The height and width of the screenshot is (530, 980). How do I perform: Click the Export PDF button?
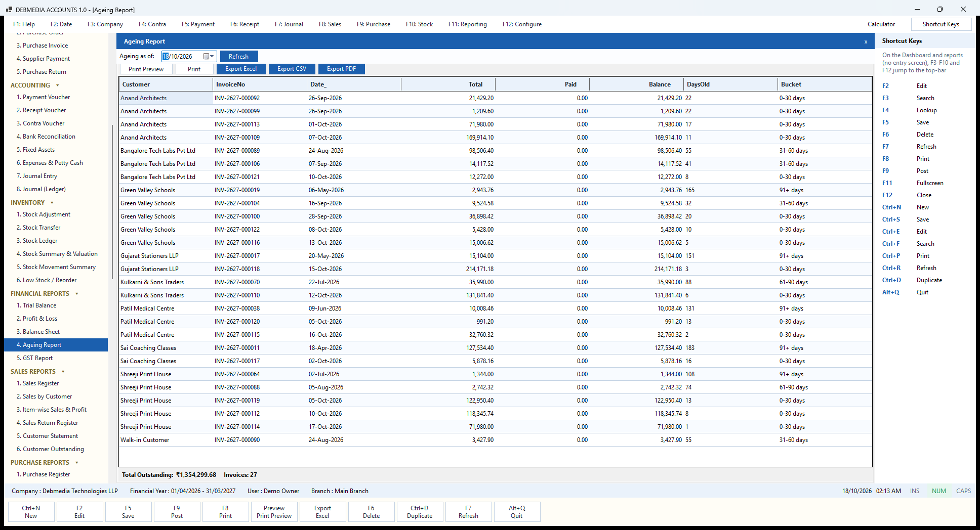[341, 69]
